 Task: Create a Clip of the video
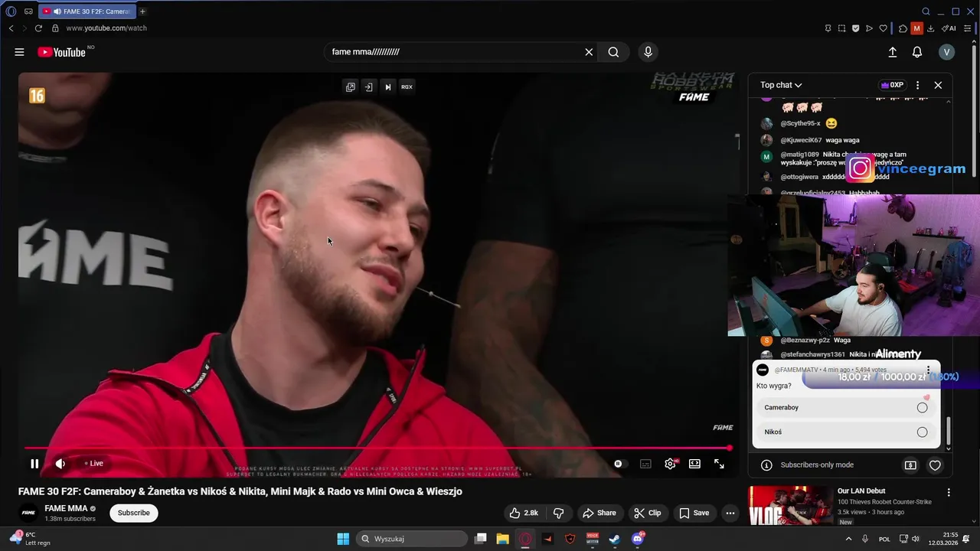point(648,513)
